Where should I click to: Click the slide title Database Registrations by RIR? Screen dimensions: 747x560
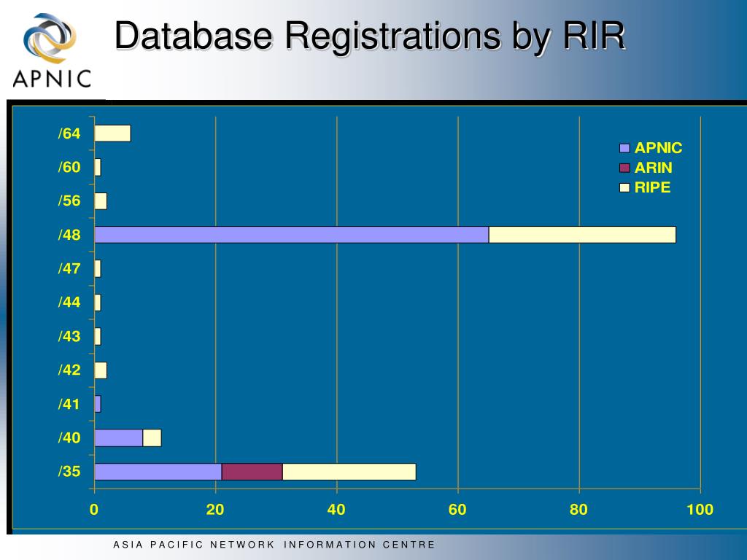click(370, 35)
